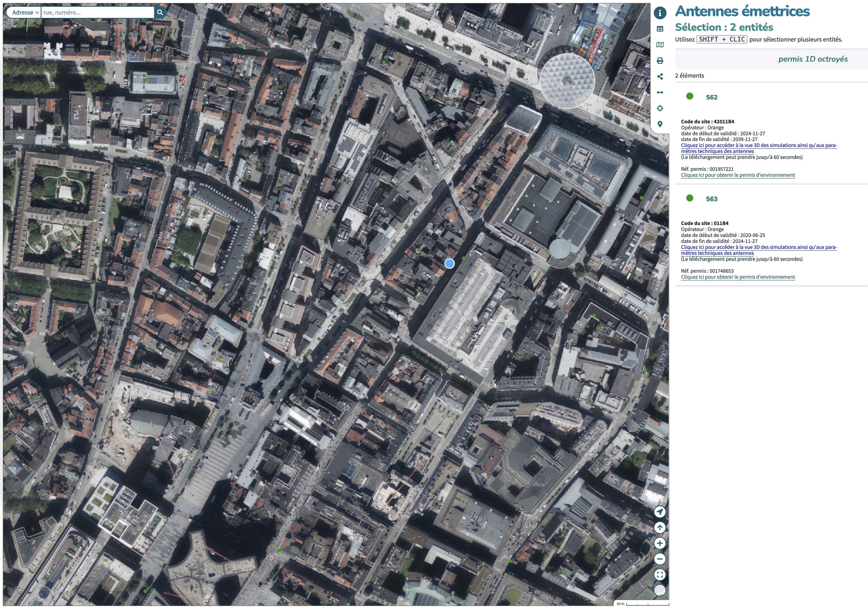Open the share map icon
Image resolution: width=868 pixels, height=607 pixels.
pyautogui.click(x=660, y=76)
